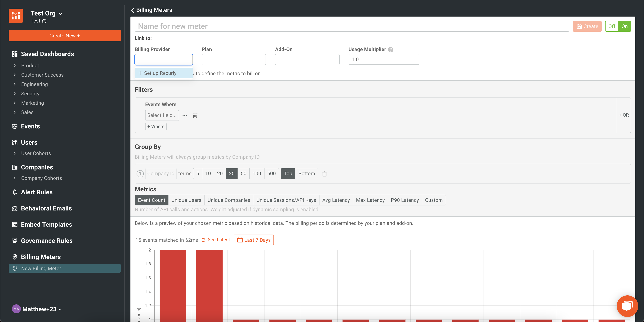This screenshot has height=322, width=644.
Task: Open the chat support widget
Action: tap(627, 306)
